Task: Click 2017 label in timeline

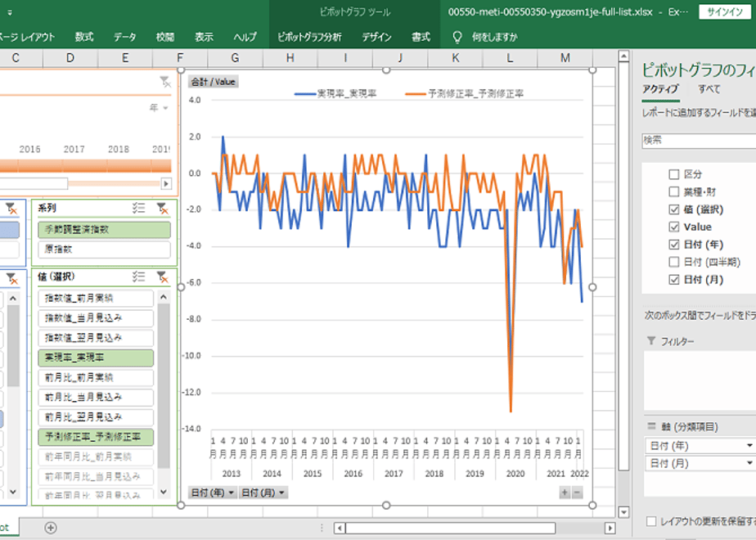Action: pos(74,149)
